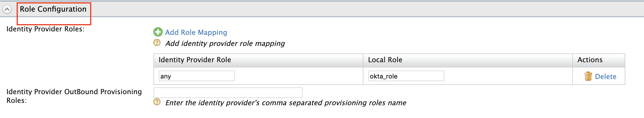Image resolution: width=644 pixels, height=118 pixels.
Task: Click the green plus Add Role icon
Action: pos(158,32)
